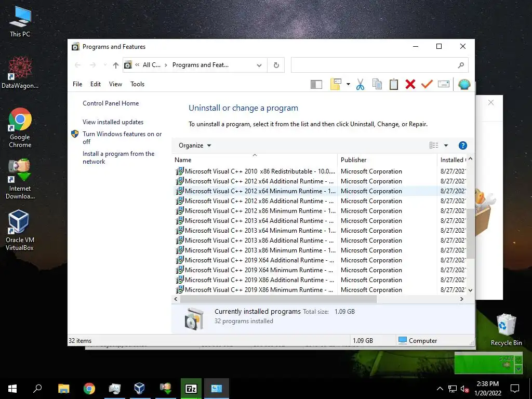Open the Windows Start button
This screenshot has width=532, height=399.
[12, 389]
